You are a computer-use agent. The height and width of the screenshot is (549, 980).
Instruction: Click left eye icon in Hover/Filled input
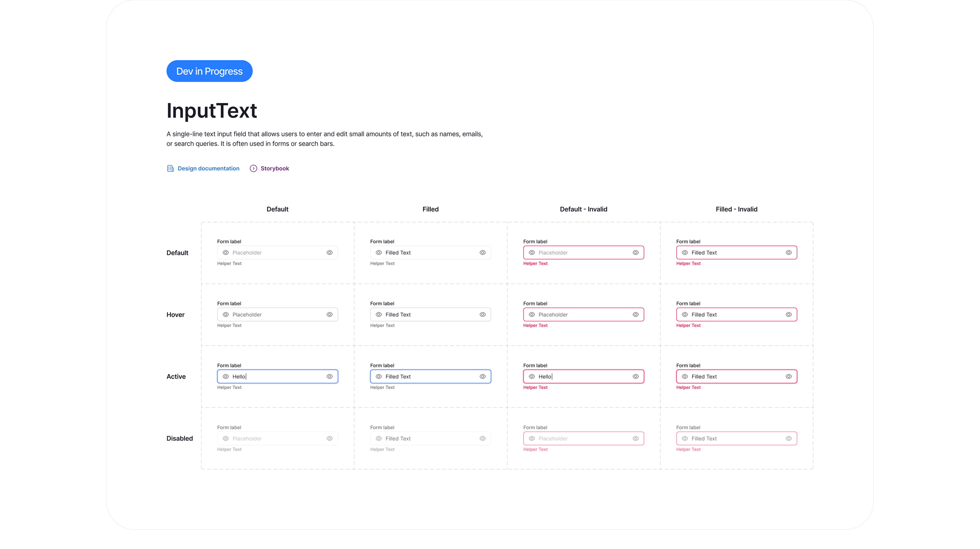[379, 314]
